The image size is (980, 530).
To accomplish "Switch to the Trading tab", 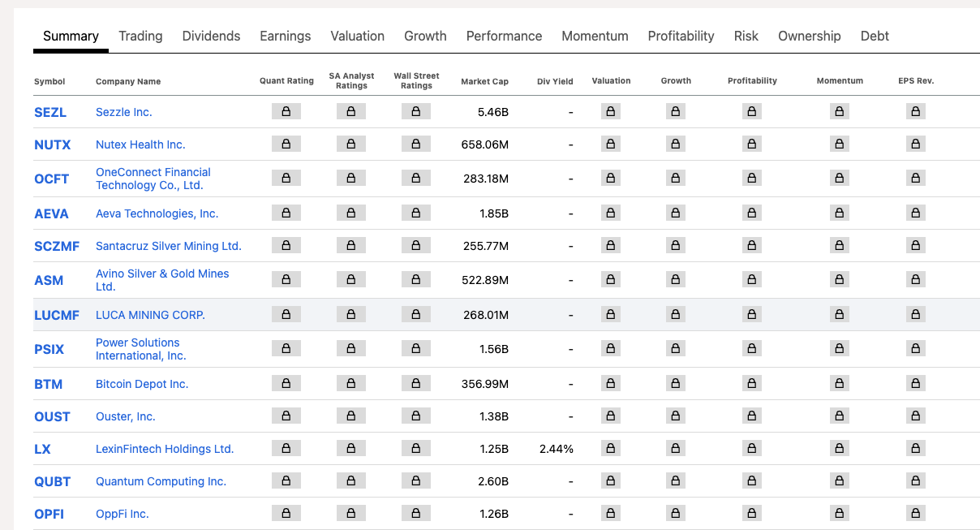I will click(140, 36).
